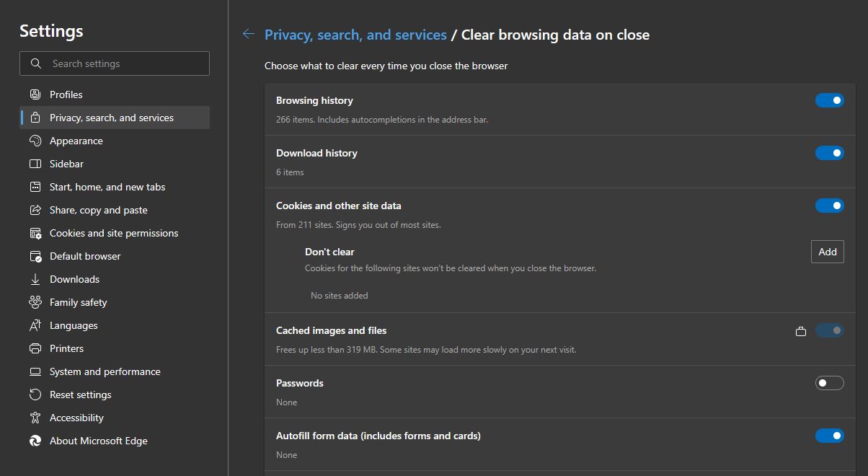Toggle Autofill form data switch
Viewport: 868px width, 476px height.
[829, 436]
